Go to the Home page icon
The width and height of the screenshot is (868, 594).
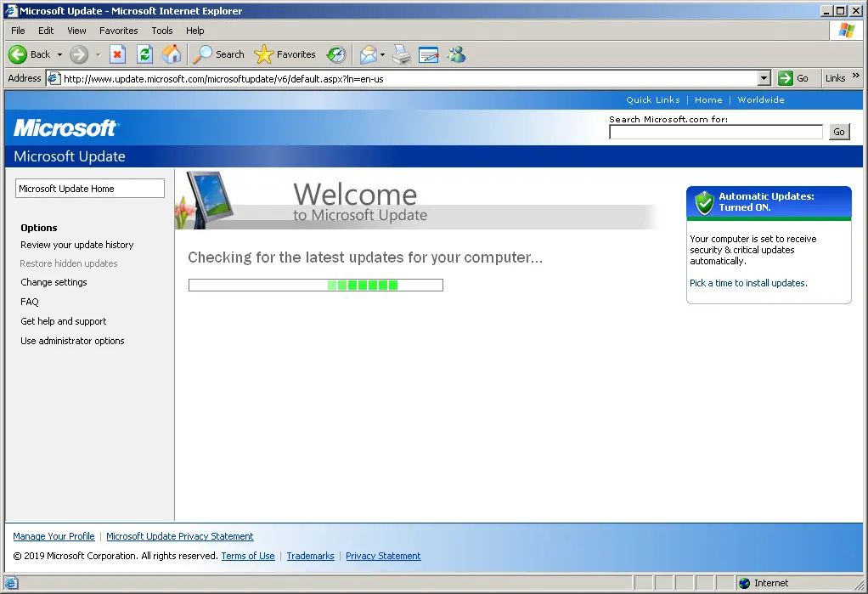click(172, 54)
